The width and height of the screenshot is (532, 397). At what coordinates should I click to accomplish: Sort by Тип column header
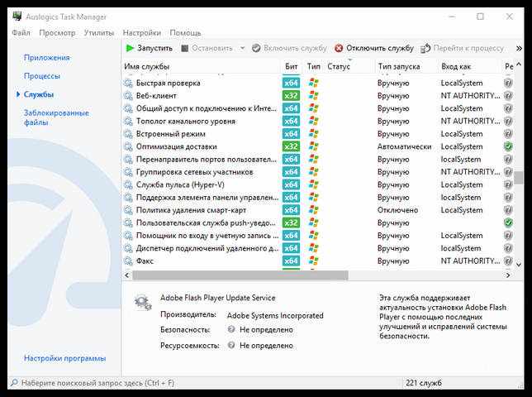(x=314, y=66)
